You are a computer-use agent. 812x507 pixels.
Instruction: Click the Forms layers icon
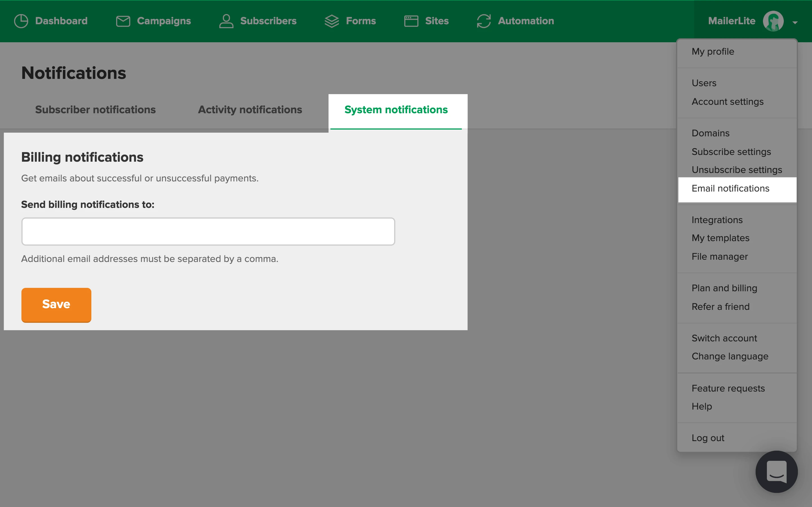coord(332,21)
